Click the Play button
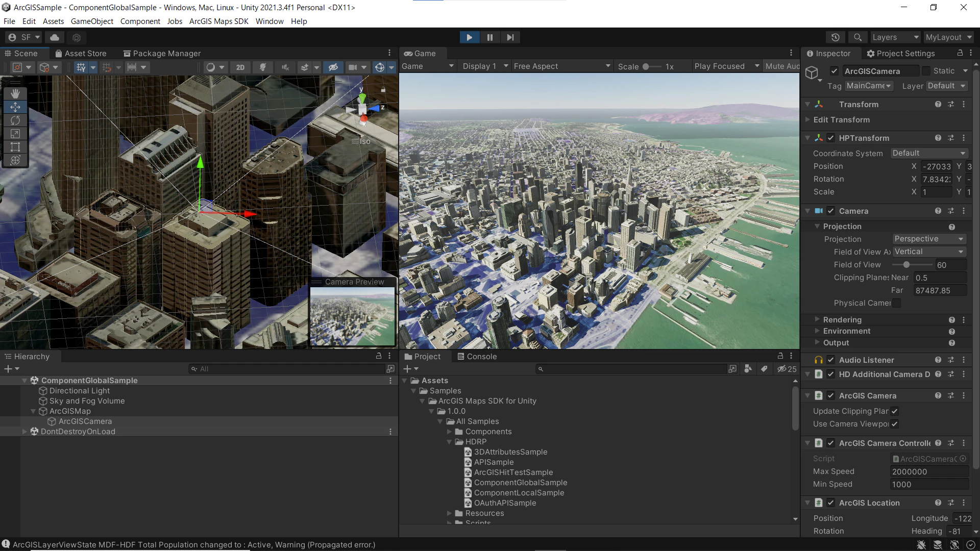Viewport: 980px width, 551px height. point(469,37)
